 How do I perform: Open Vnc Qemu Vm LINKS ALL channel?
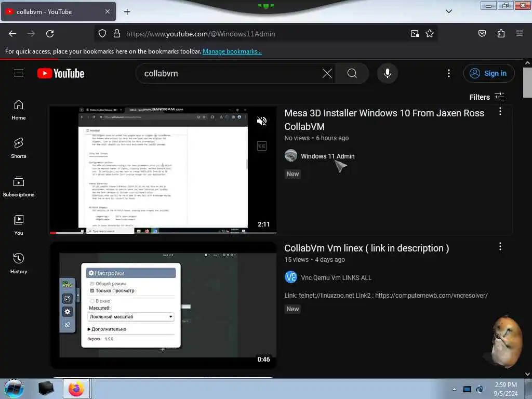point(336,277)
